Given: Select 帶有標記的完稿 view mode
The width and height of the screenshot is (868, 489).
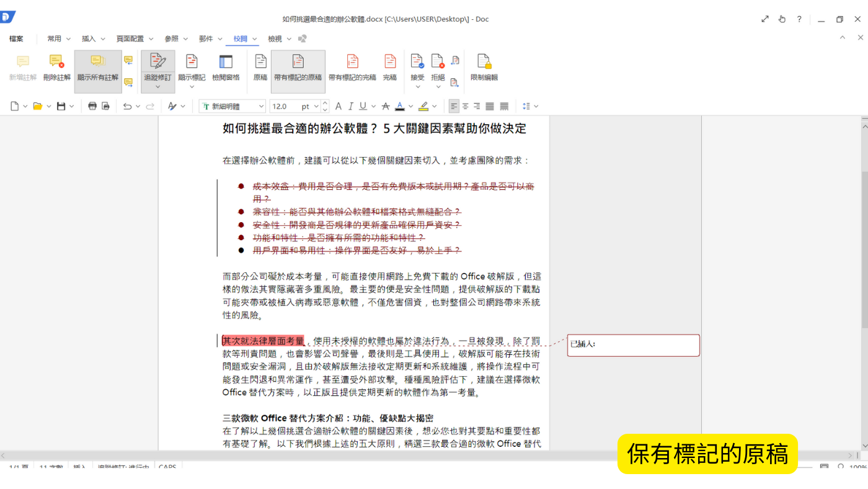Looking at the screenshot, I should click(x=352, y=67).
